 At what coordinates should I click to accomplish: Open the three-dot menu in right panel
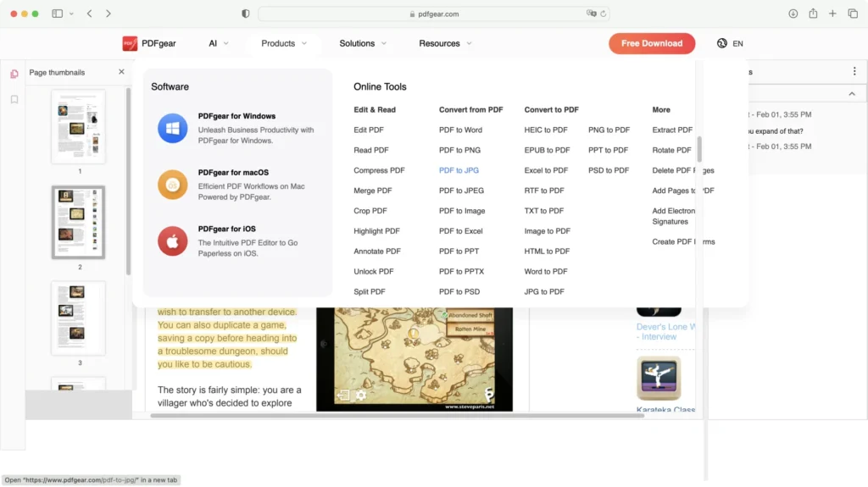point(854,72)
